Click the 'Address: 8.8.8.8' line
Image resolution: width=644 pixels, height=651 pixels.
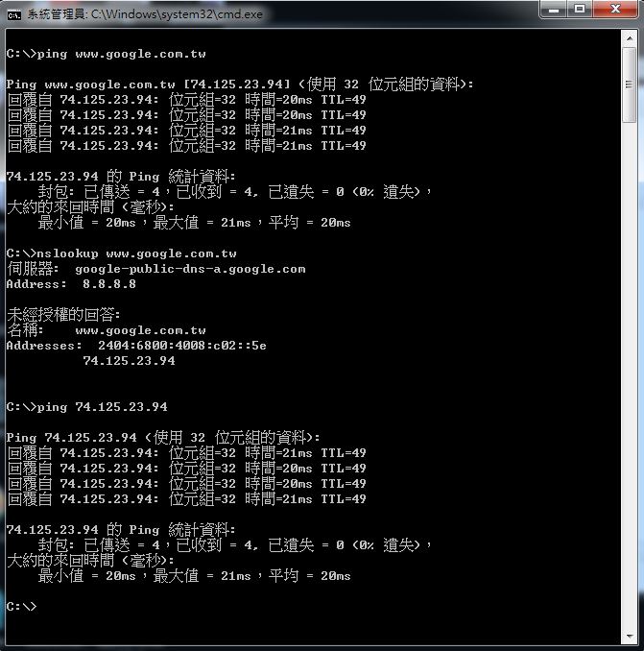tap(71, 284)
